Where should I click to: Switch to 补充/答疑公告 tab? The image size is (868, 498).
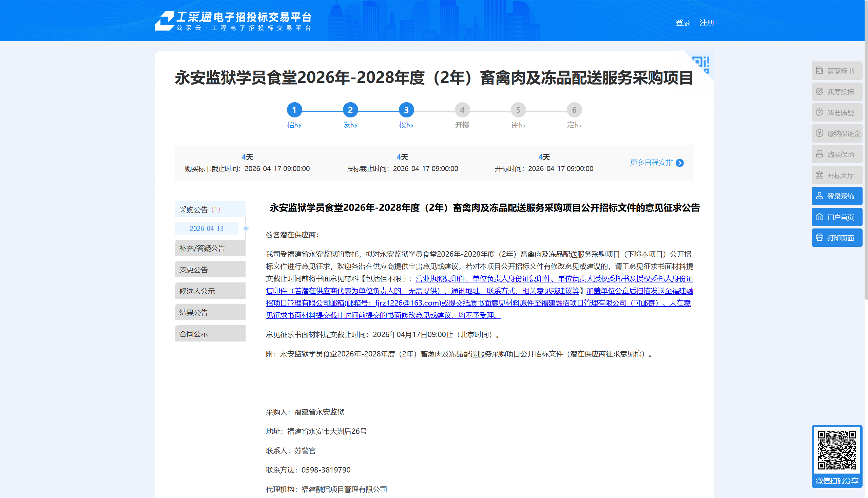tap(210, 248)
